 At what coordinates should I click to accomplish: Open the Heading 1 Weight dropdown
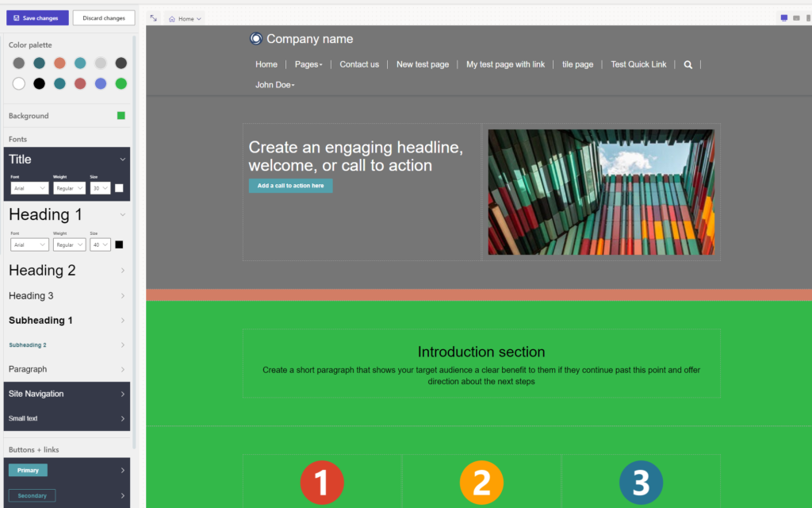click(69, 244)
